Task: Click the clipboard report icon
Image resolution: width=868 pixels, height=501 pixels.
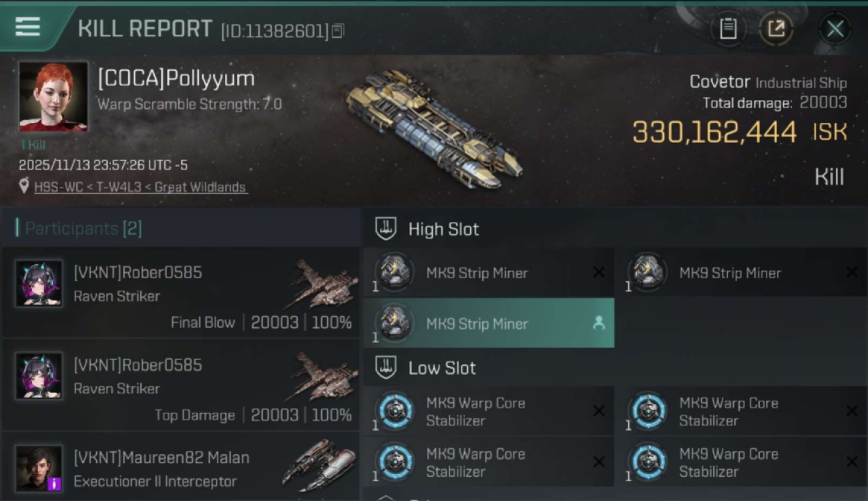Action: point(728,29)
